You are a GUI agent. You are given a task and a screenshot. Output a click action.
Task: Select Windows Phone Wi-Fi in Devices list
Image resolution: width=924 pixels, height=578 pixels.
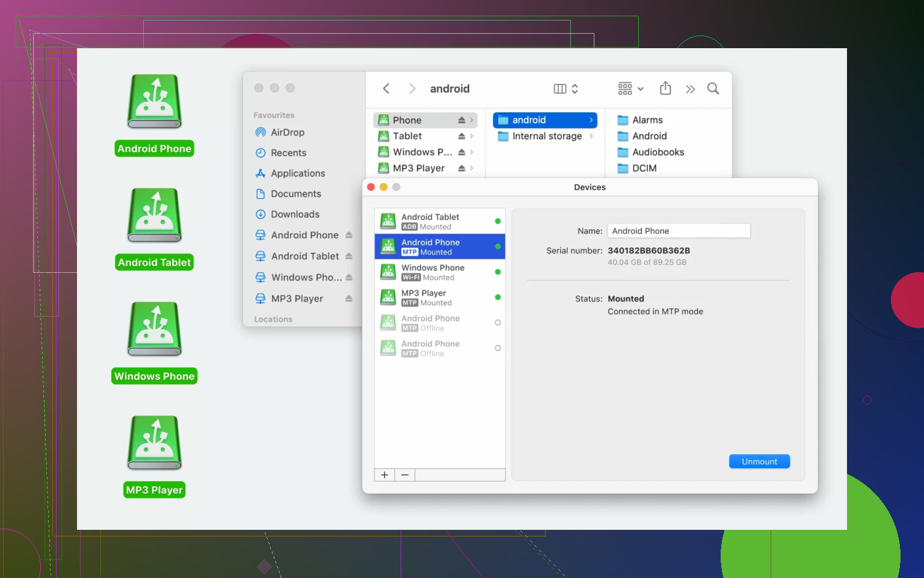click(440, 272)
